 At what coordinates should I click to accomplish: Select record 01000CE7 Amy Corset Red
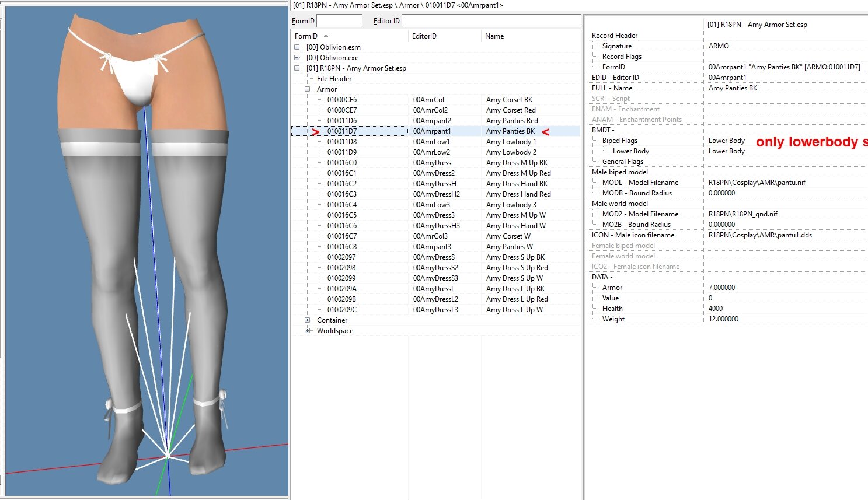[x=435, y=110]
